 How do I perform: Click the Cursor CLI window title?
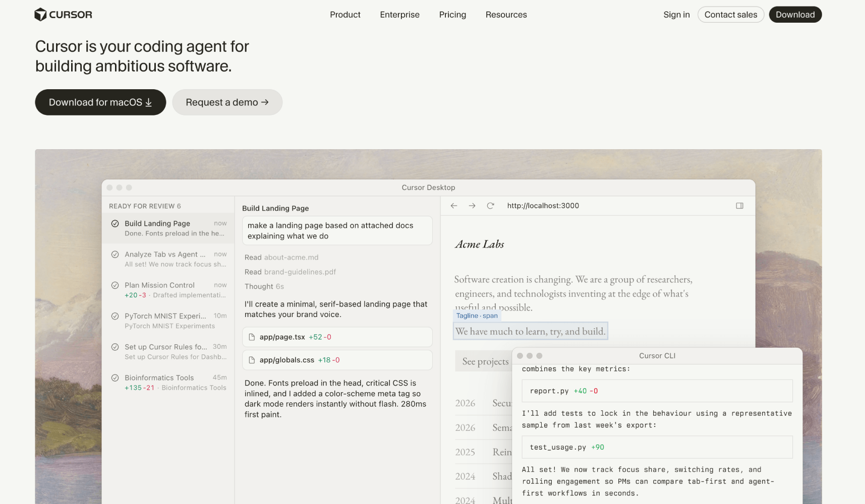pyautogui.click(x=657, y=356)
